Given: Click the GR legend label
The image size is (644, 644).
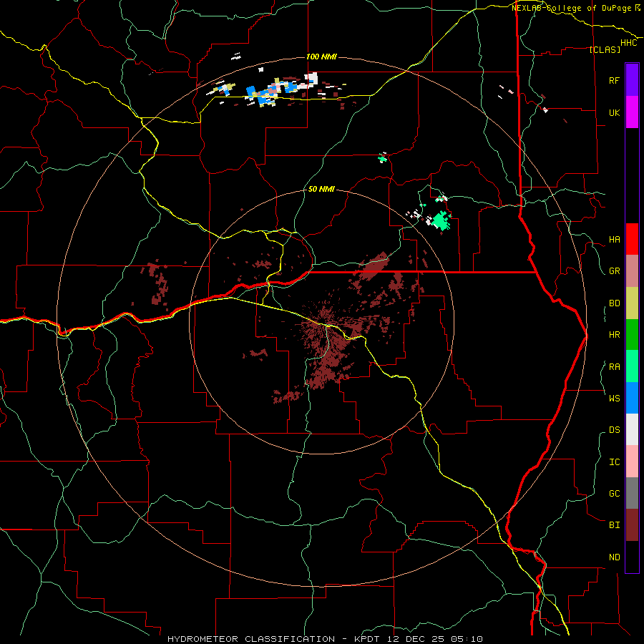Looking at the screenshot, I should pos(614,271).
